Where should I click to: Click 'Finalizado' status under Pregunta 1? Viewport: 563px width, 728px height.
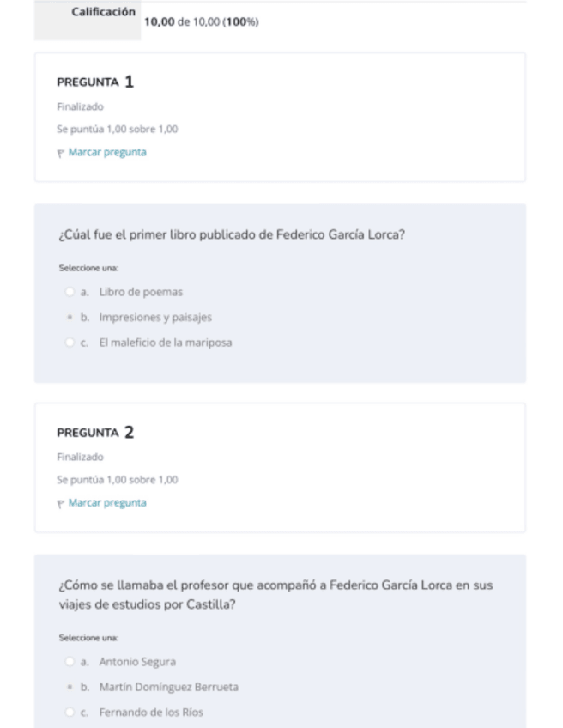pos(80,107)
